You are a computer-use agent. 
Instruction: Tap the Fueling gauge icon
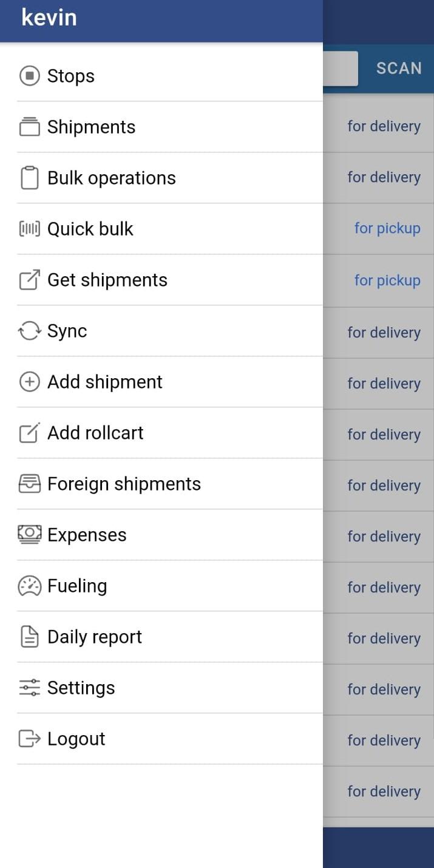pos(30,586)
